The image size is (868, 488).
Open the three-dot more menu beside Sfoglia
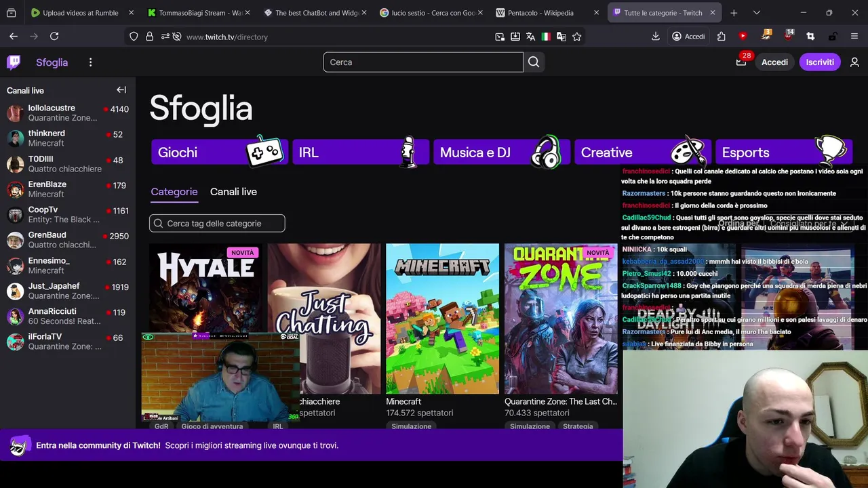(x=90, y=62)
